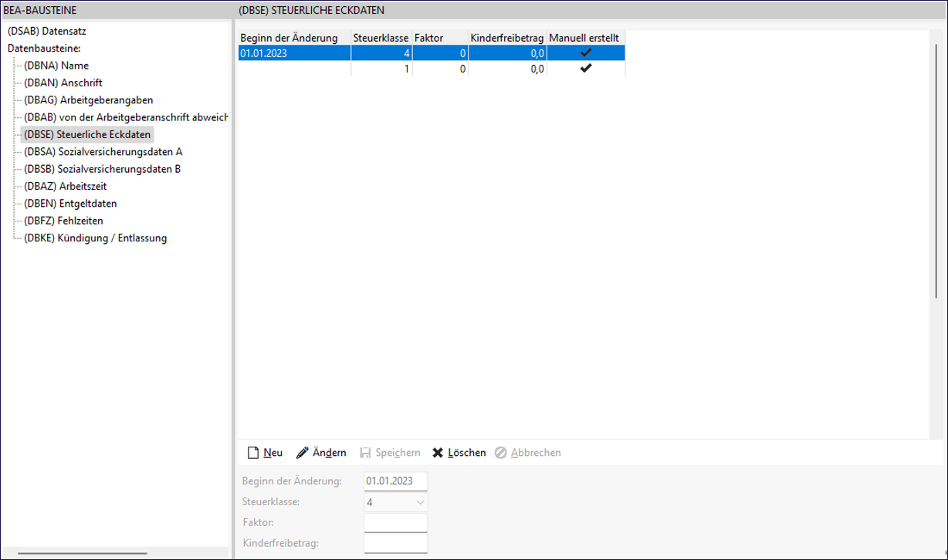
Task: Open the (DBNA) Name data block
Action: [56, 66]
